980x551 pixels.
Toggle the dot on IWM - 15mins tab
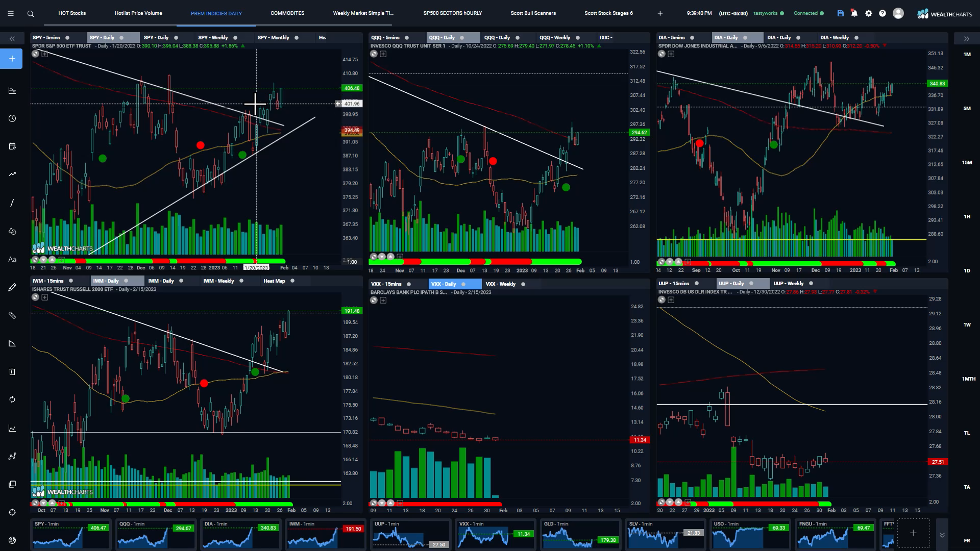[71, 281]
